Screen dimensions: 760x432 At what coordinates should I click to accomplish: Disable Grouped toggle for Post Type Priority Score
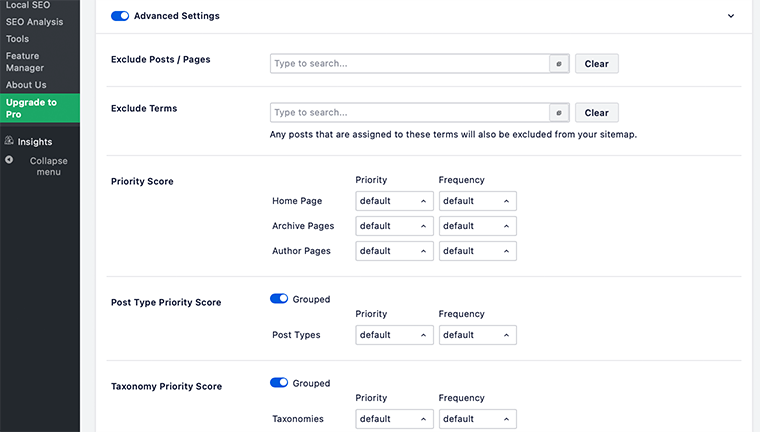279,299
